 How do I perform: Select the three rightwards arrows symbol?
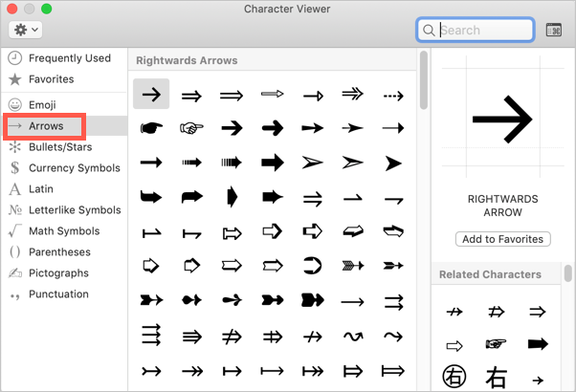(x=151, y=335)
